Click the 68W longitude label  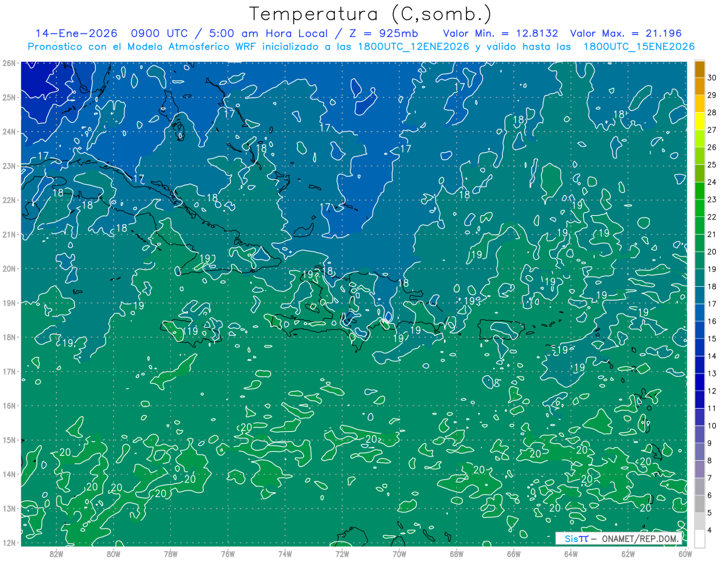point(457,554)
